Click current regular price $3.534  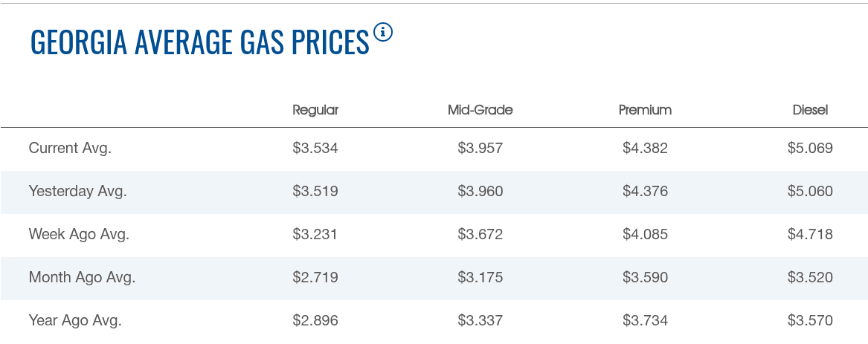[x=315, y=148]
